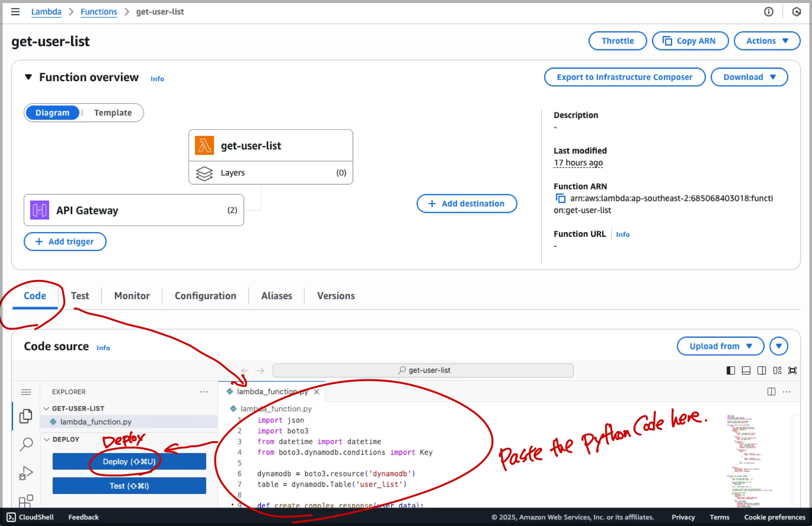Open the hamburger navigation menu

click(15, 12)
